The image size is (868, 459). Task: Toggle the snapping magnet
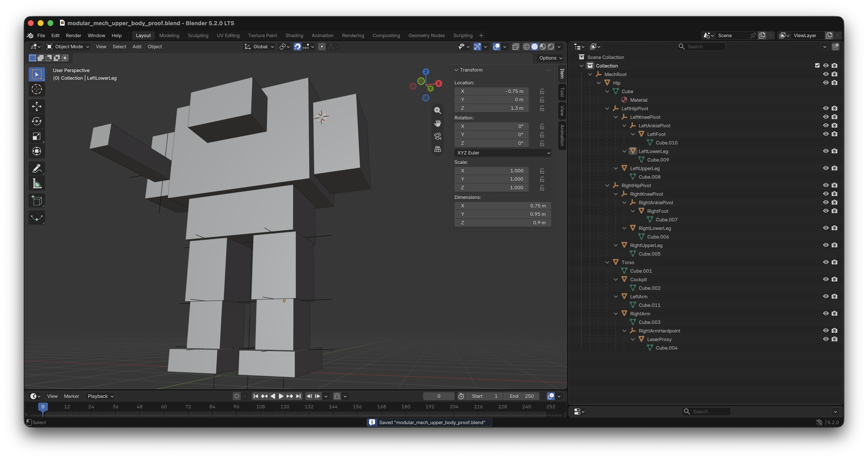[298, 47]
